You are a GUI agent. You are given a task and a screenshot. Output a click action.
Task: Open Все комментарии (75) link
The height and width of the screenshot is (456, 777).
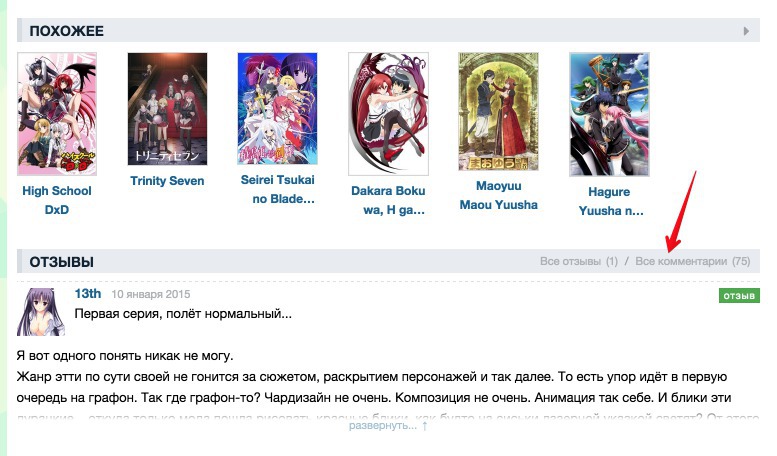693,261
